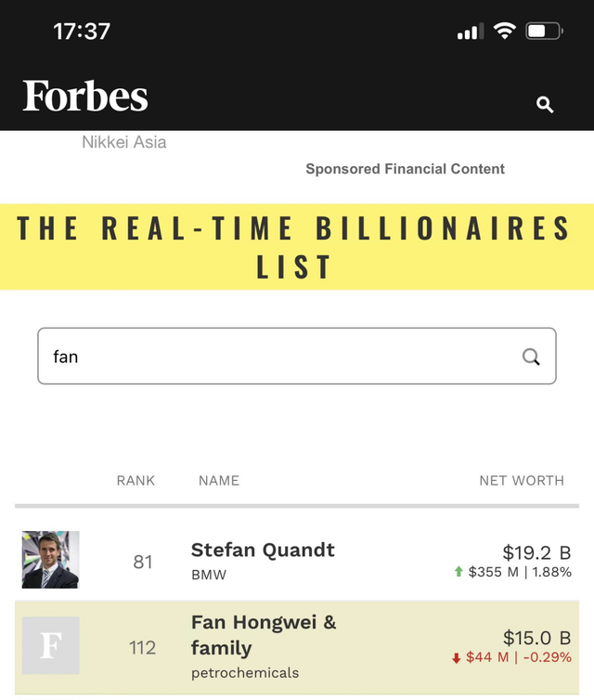This screenshot has height=700, width=594.
Task: Tap the Wi-Fi status icon
Action: pyautogui.click(x=504, y=32)
